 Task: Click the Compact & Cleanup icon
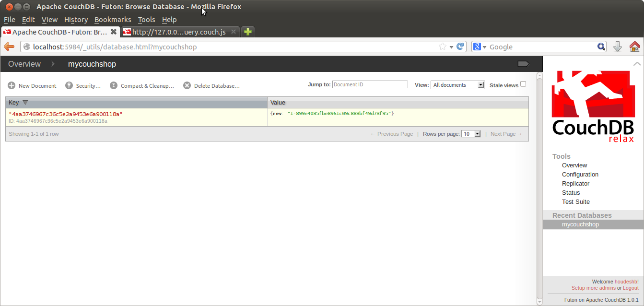click(114, 85)
